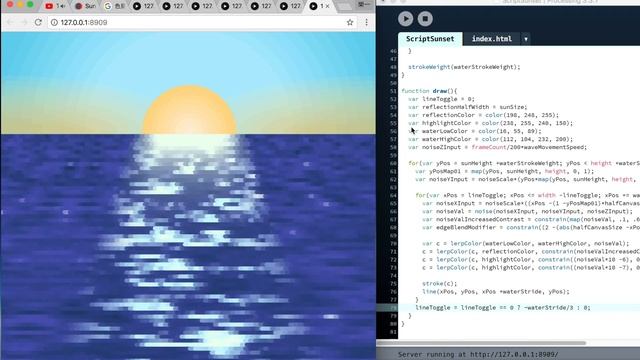Click the reflectionColor color(198, 248, 255) line
This screenshot has width=640, height=360.
[483, 115]
